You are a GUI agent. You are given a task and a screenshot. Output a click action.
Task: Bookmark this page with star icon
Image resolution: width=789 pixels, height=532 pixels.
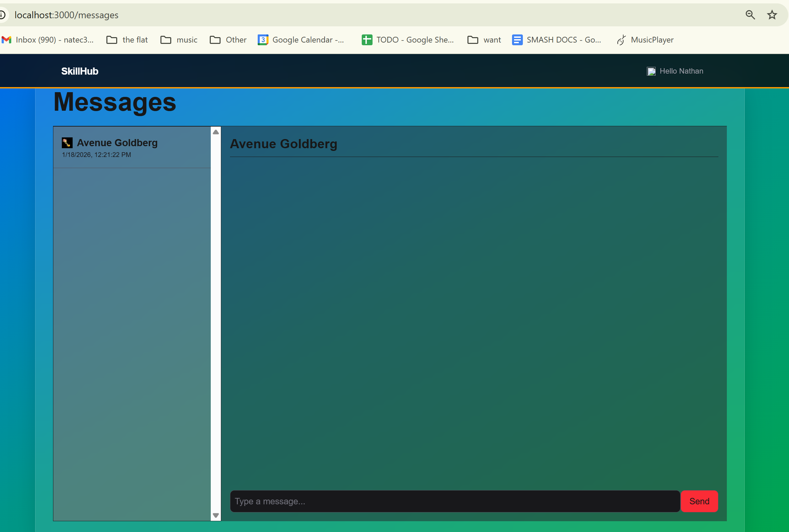[772, 15]
